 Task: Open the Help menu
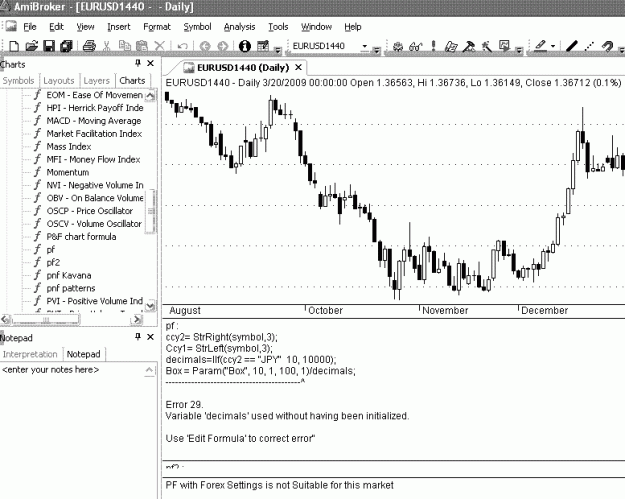[353, 27]
